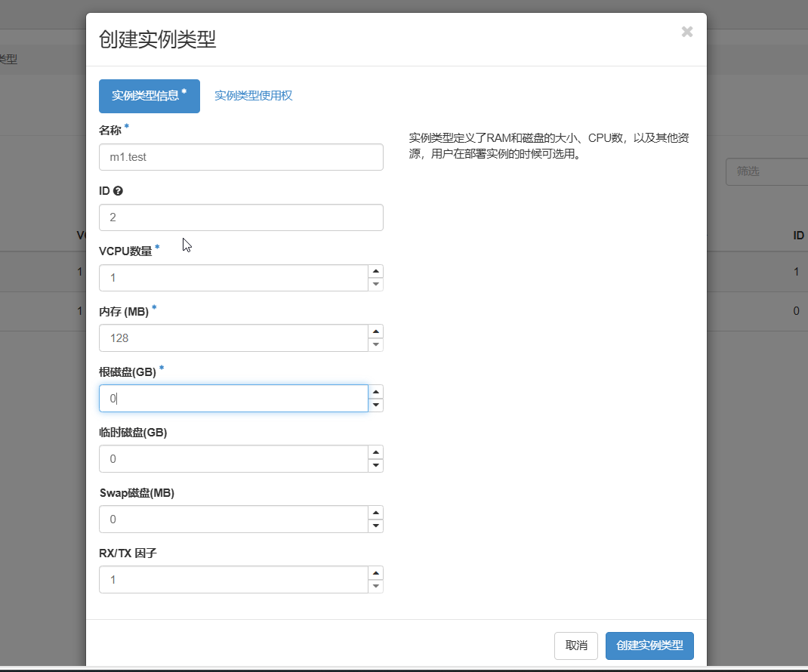Increment 临时磁盘(GB) value

point(375,452)
